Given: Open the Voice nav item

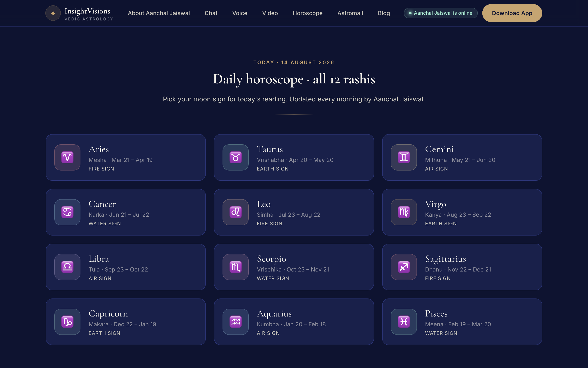Looking at the screenshot, I should tap(239, 13).
